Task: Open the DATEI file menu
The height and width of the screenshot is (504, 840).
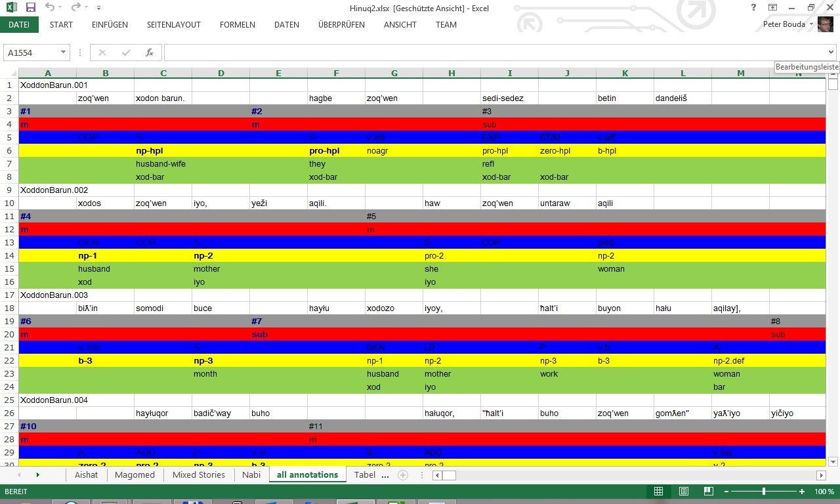Action: 19,25
